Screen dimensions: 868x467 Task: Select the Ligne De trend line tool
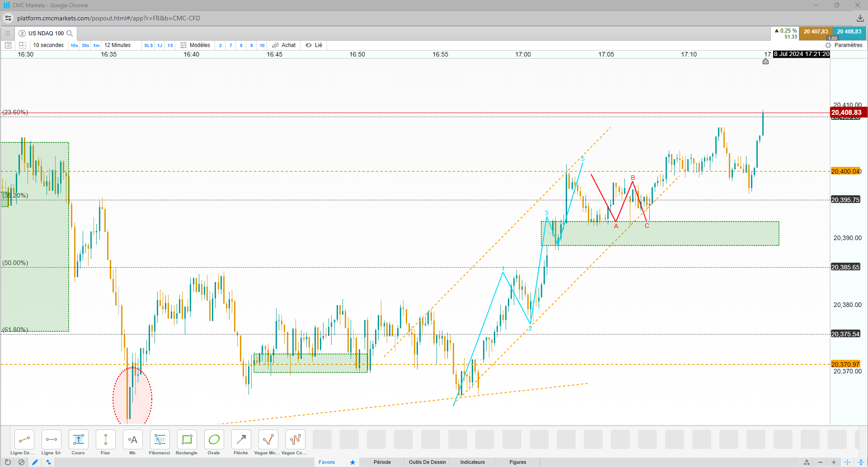24,443
